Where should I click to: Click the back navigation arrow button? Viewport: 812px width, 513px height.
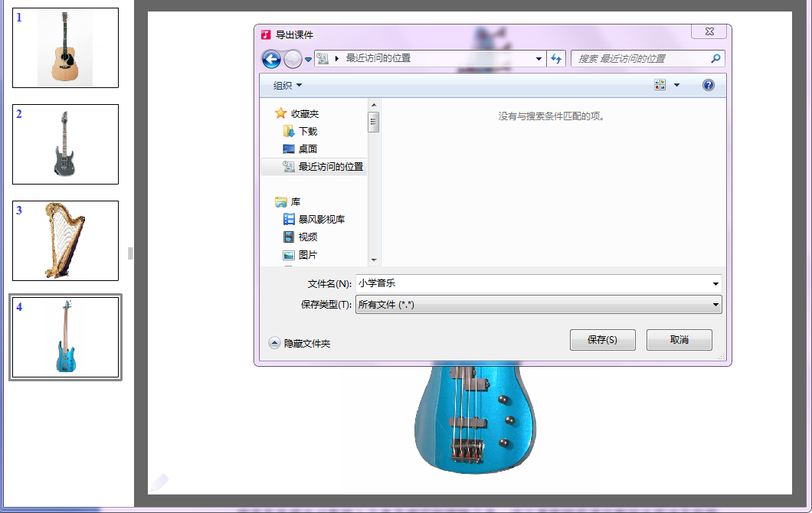[271, 59]
